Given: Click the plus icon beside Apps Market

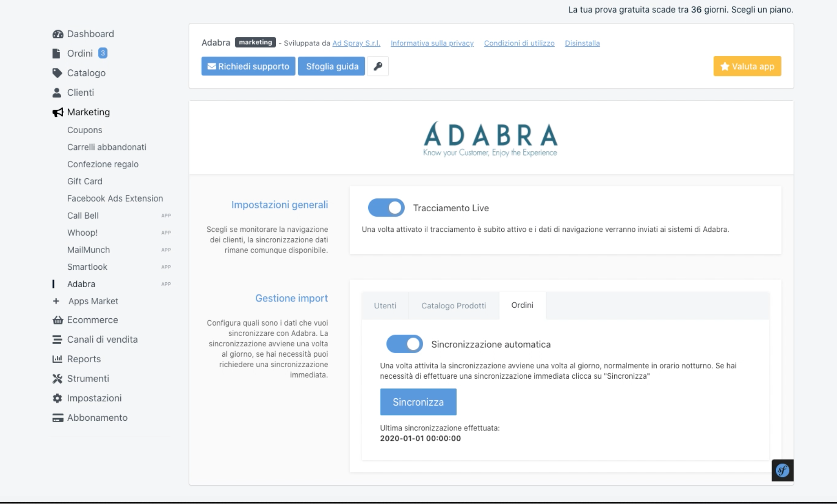Looking at the screenshot, I should coord(56,301).
